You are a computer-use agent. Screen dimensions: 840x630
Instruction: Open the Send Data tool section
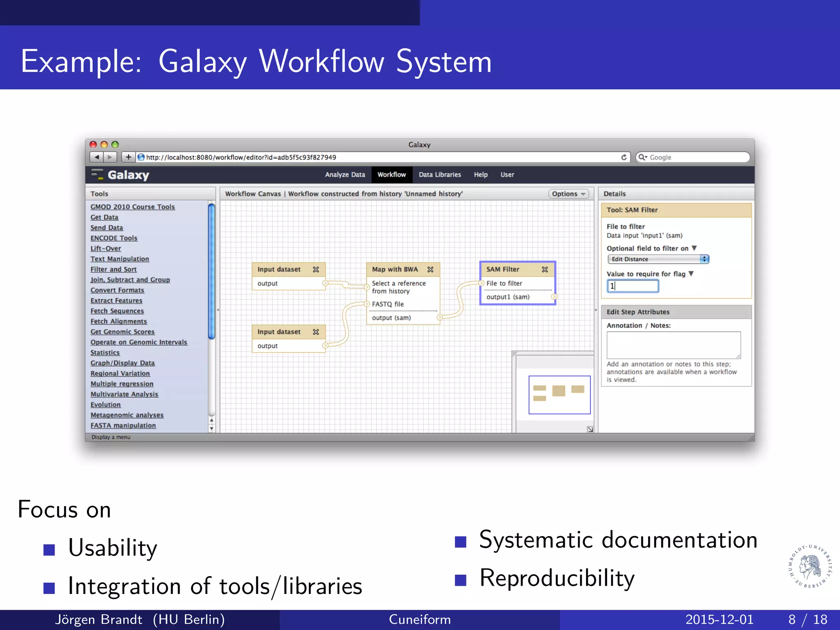point(107,228)
